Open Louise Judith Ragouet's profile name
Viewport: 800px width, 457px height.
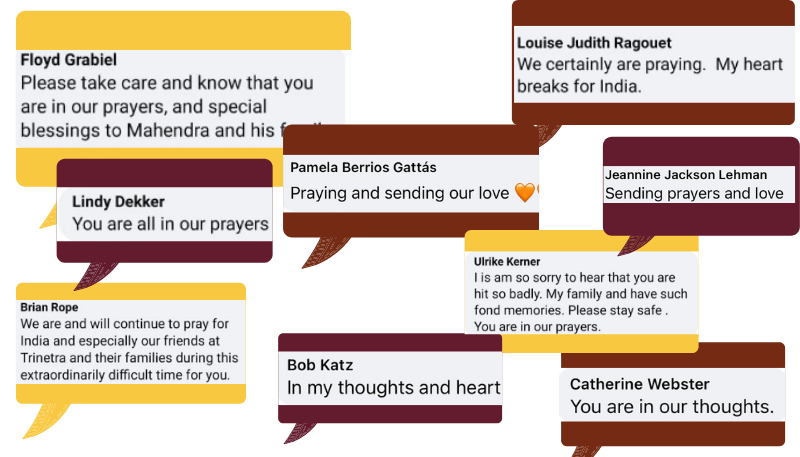(x=594, y=43)
